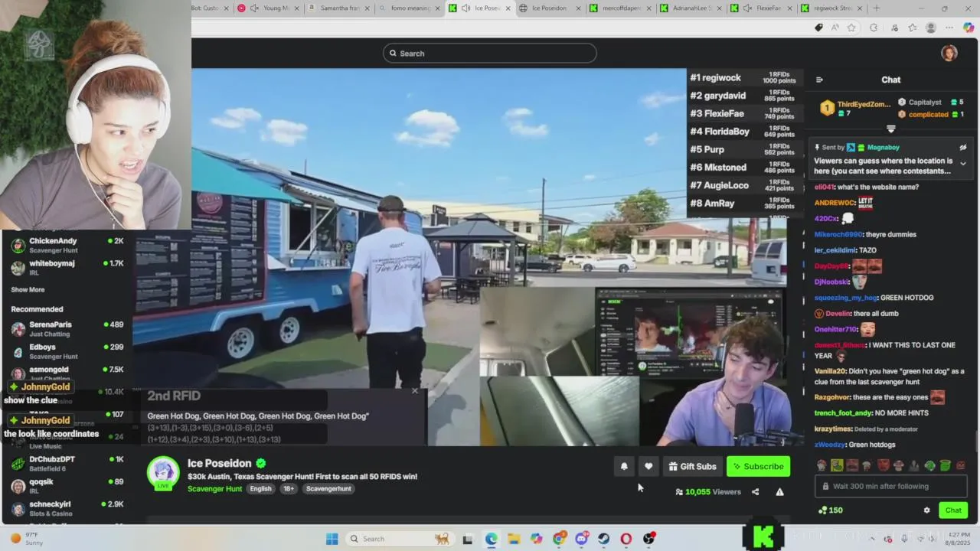The image size is (980, 551).
Task: Open schneckyirl Slots & Casino channel
Action: click(x=67, y=508)
